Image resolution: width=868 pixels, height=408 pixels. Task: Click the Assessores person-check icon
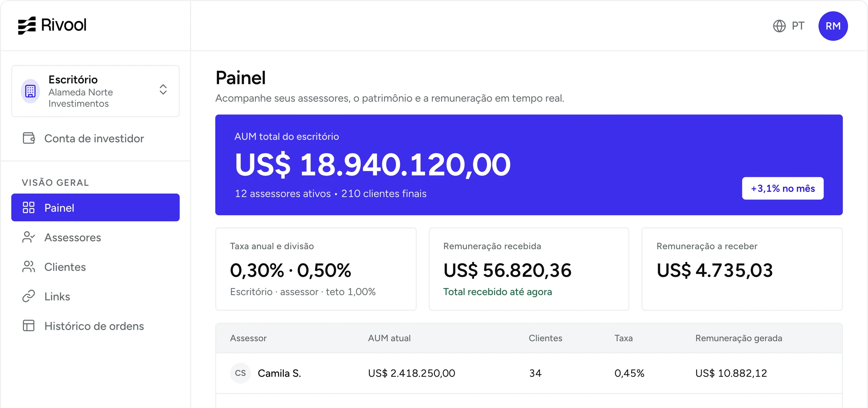point(29,237)
